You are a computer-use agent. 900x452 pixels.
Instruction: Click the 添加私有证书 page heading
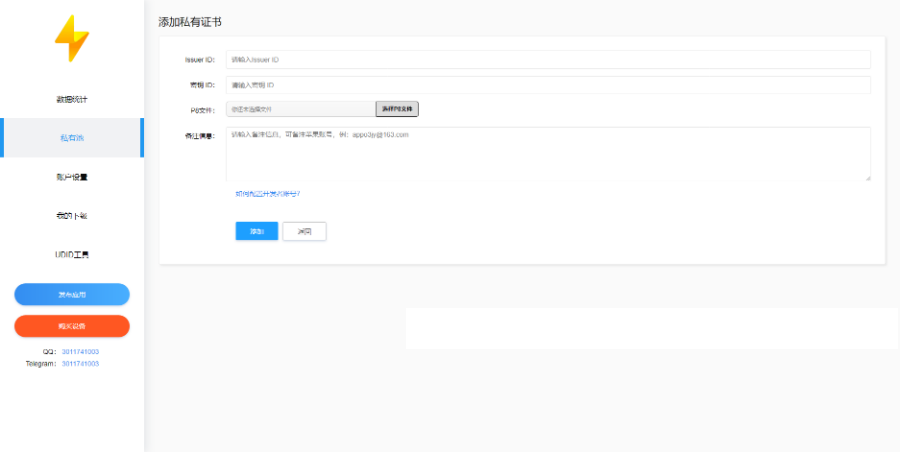coord(190,22)
